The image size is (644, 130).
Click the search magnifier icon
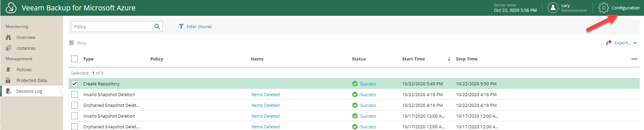[157, 27]
